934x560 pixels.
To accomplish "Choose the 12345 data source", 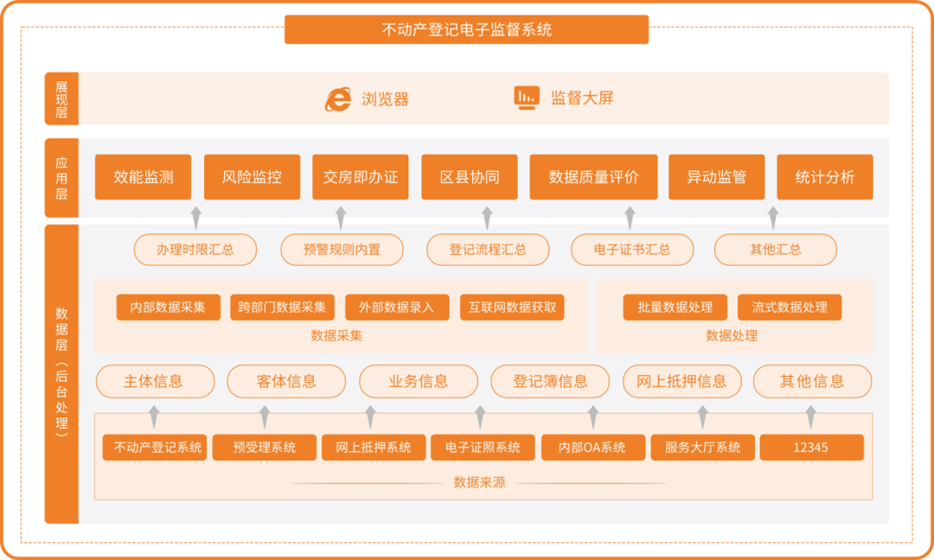I will (x=811, y=448).
